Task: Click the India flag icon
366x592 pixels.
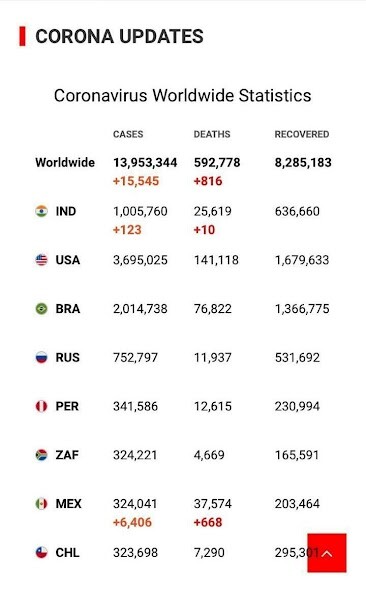Action: coord(42,211)
